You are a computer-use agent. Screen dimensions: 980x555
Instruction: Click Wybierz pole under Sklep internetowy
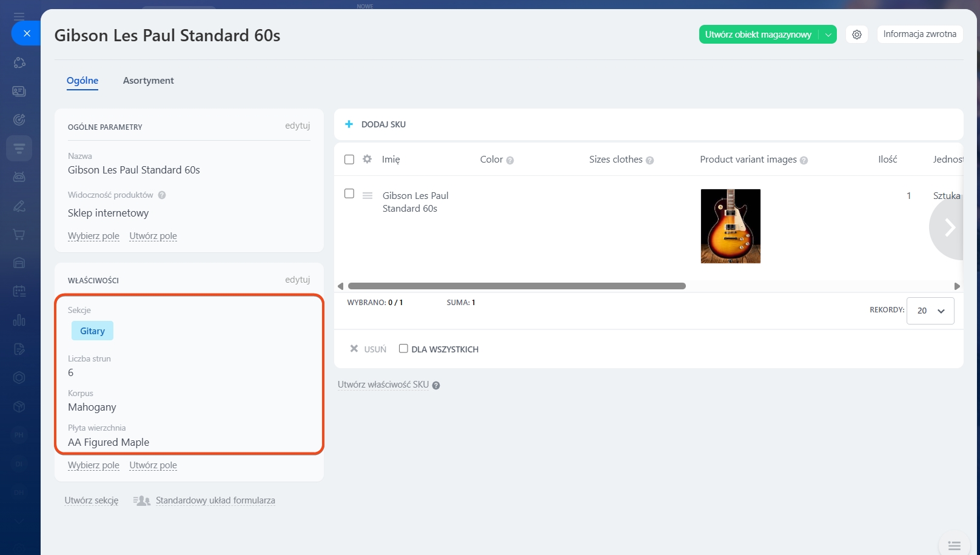93,236
